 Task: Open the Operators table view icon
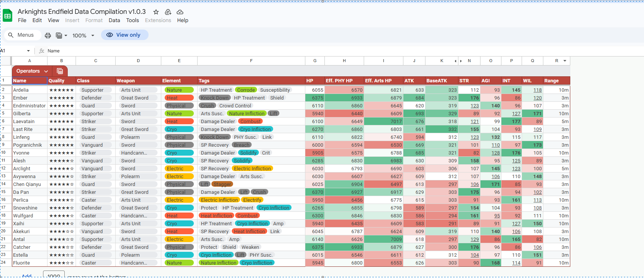coord(60,71)
